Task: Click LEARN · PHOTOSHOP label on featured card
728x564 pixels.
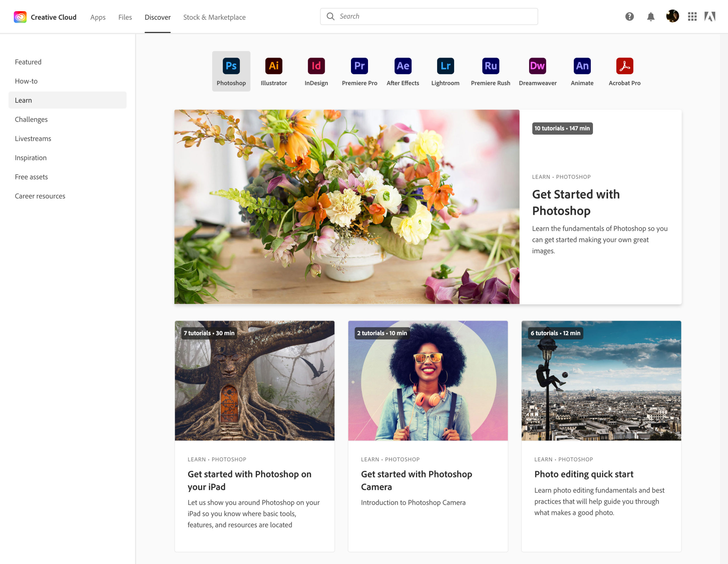Action: click(561, 177)
